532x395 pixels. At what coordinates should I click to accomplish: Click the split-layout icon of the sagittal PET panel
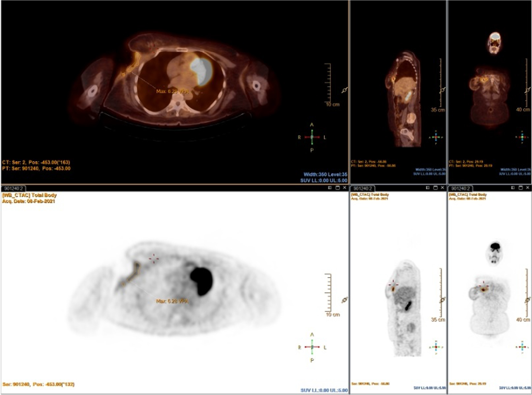coord(428,188)
